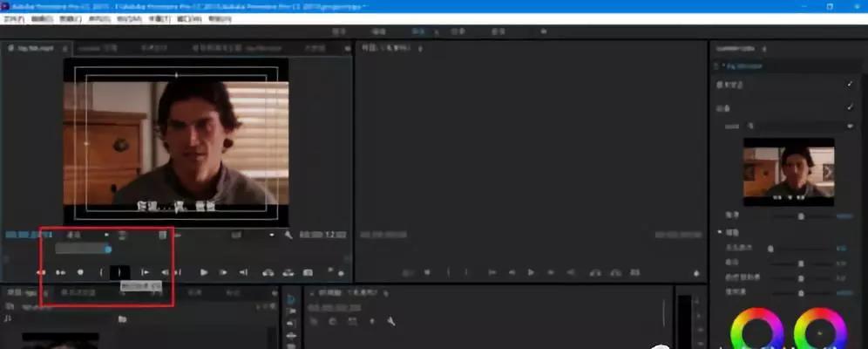The height and width of the screenshot is (349, 868).
Task: Collapse the Adjustments section in Lumetri
Action: [721, 233]
